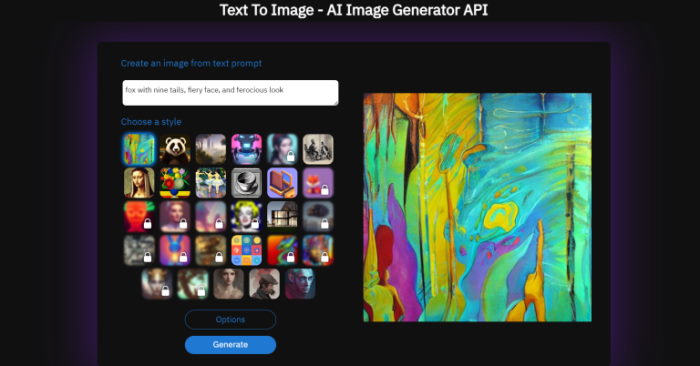Pick the blue and red cyborg face style
Image resolution: width=700 pixels, height=366 pixels.
(x=300, y=284)
